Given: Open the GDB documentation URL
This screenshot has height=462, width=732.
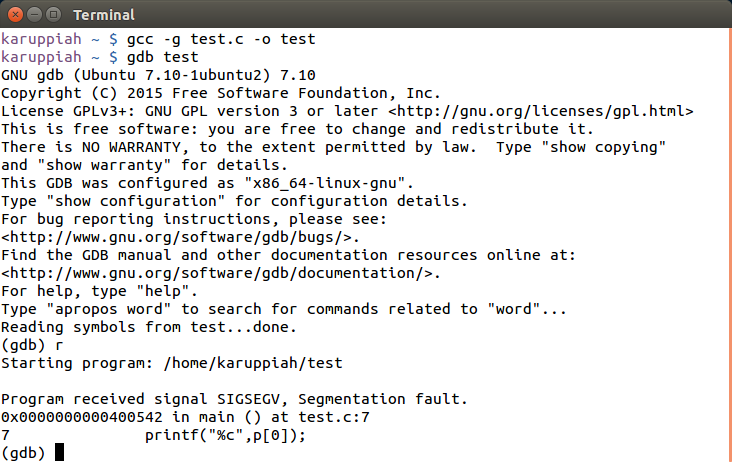Looking at the screenshot, I should pyautogui.click(x=220, y=273).
